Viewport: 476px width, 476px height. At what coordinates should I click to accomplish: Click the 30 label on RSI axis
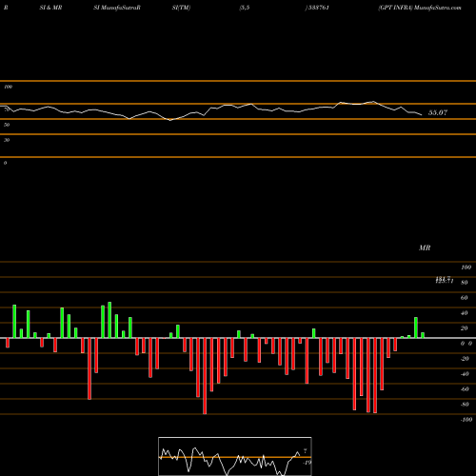pos(7,140)
